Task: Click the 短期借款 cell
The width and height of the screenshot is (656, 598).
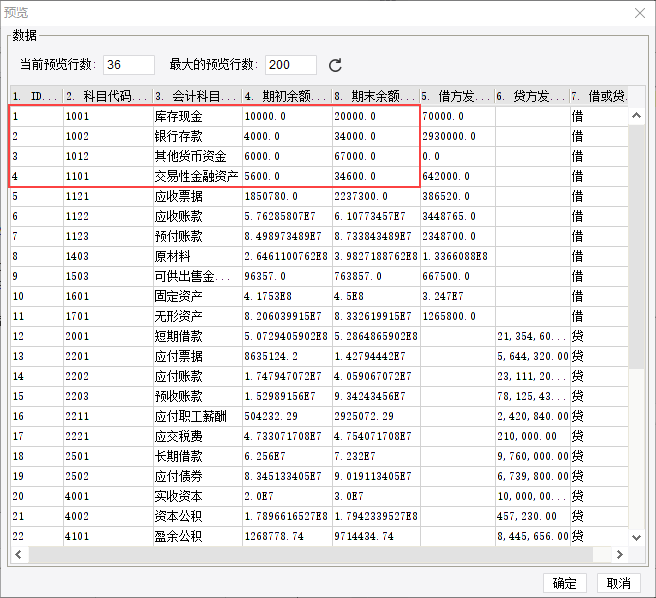Action: pos(197,336)
